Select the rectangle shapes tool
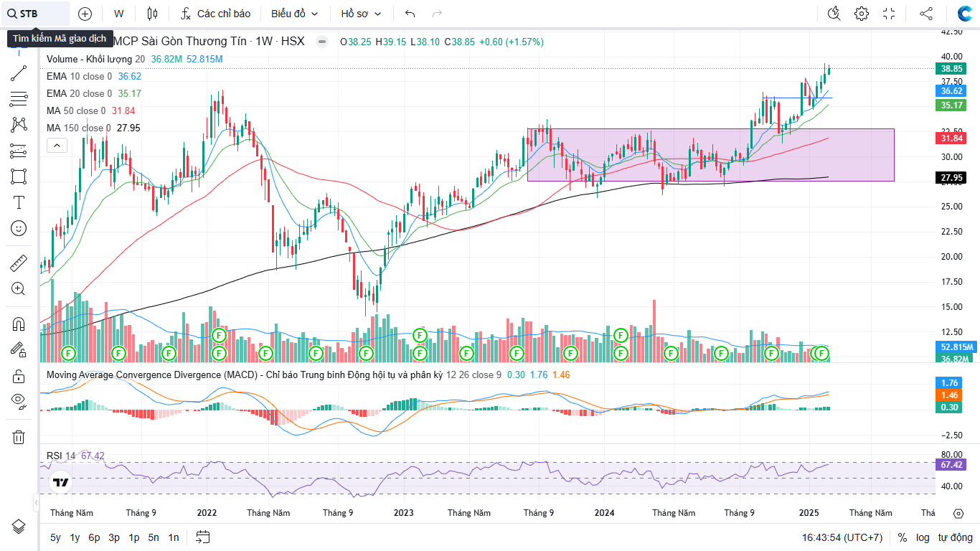The height and width of the screenshot is (551, 980). pyautogui.click(x=19, y=176)
